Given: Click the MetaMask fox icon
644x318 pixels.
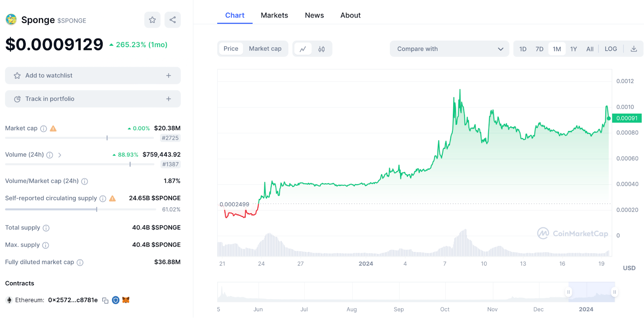Looking at the screenshot, I should point(126,300).
